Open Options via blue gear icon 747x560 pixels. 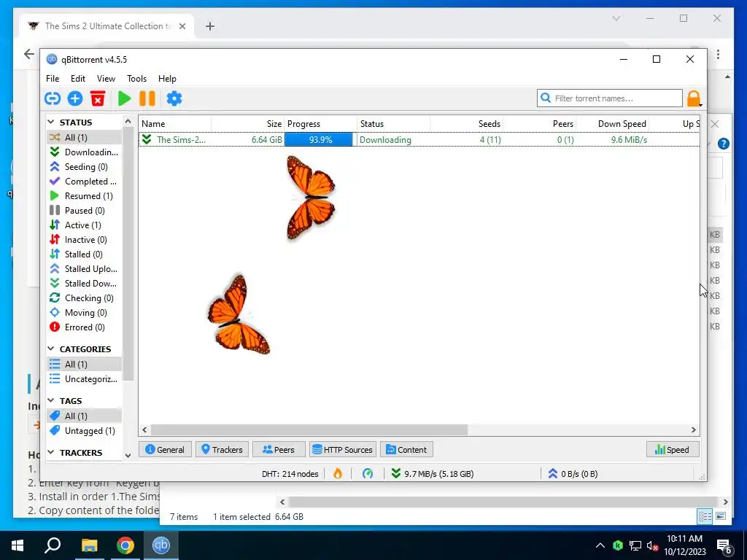(174, 98)
